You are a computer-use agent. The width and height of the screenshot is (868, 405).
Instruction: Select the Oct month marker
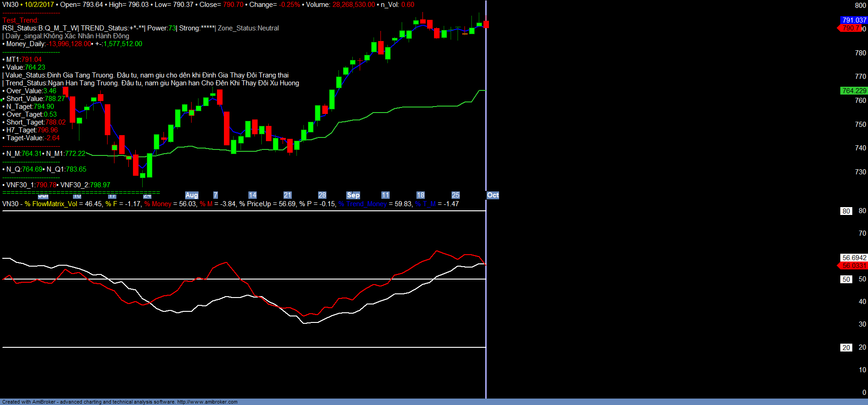pos(493,195)
